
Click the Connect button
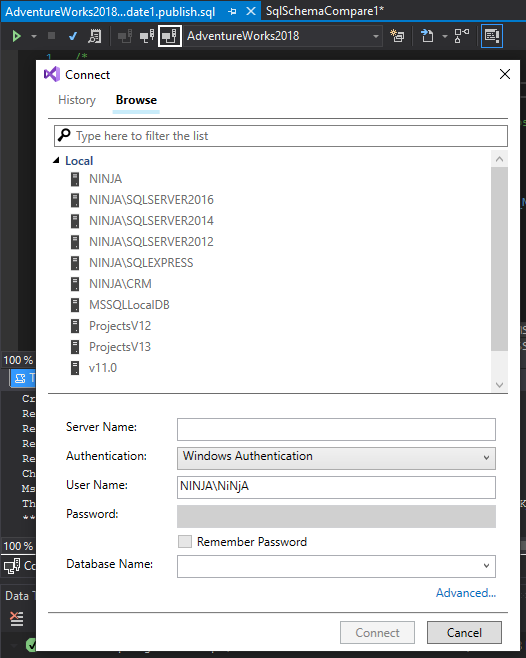pos(377,632)
